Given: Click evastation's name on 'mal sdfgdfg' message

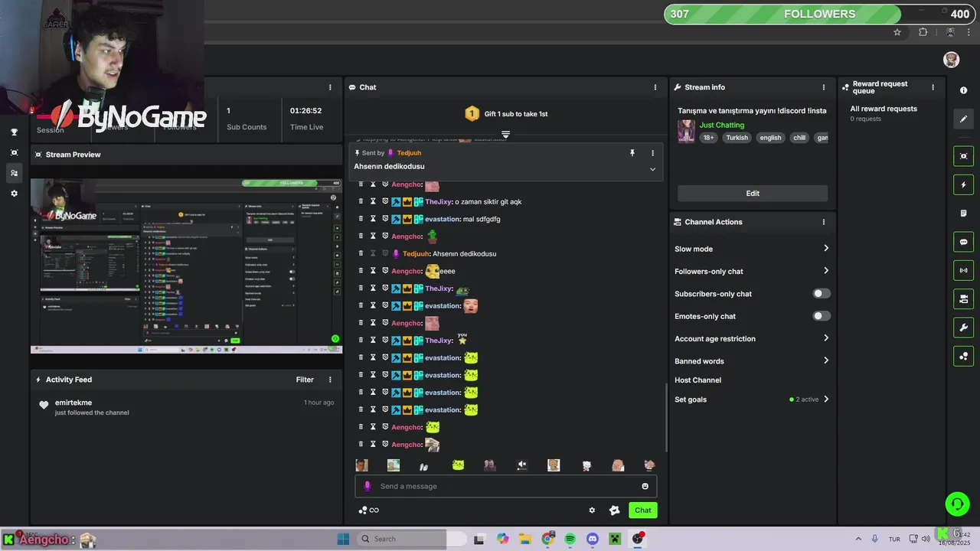Looking at the screenshot, I should [443, 219].
